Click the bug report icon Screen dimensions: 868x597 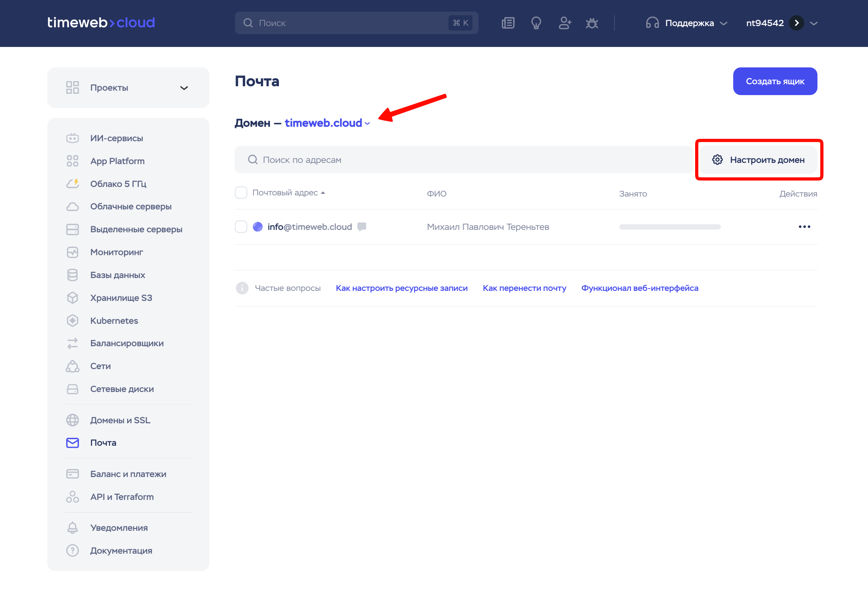[x=592, y=23]
